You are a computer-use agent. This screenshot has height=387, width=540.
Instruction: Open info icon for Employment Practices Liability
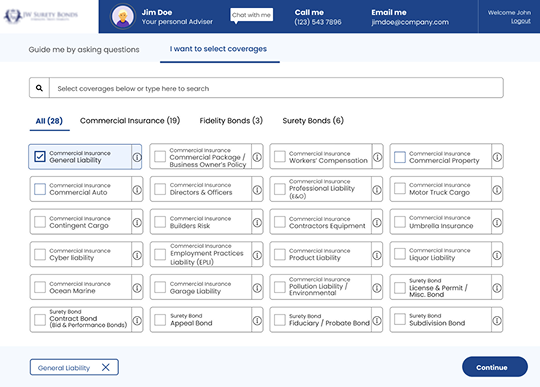coord(257,255)
